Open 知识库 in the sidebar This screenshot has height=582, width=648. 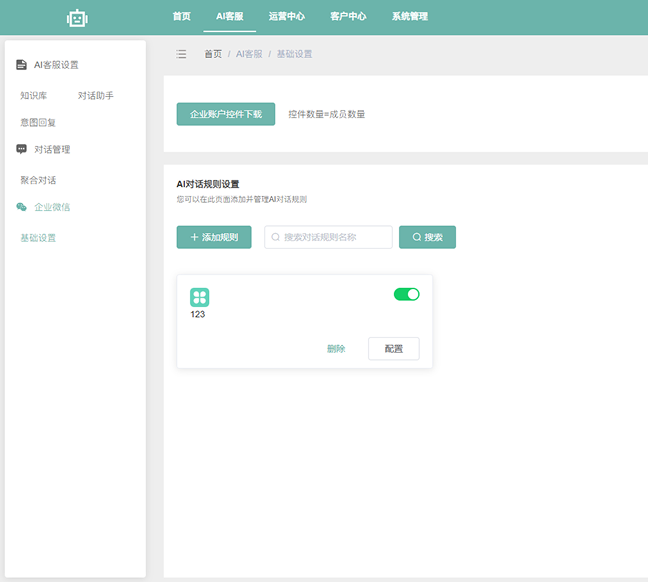pyautogui.click(x=34, y=96)
